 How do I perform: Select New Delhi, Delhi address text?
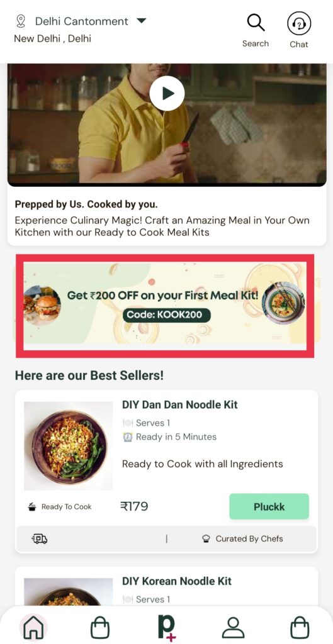pyautogui.click(x=53, y=38)
